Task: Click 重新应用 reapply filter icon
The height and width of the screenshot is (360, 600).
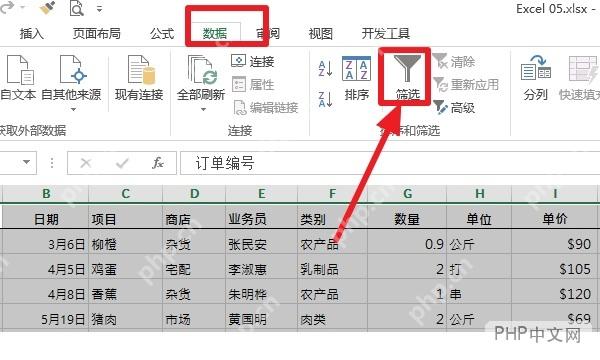Action: pos(440,85)
